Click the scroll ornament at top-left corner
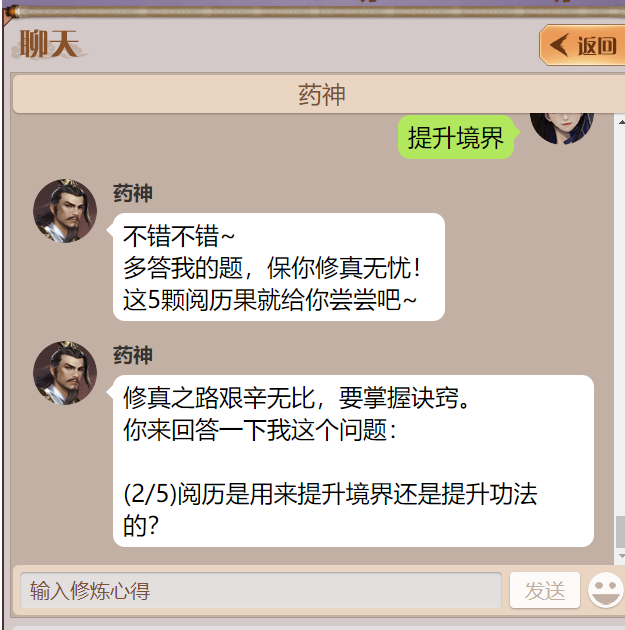625x630 pixels. tap(11, 13)
